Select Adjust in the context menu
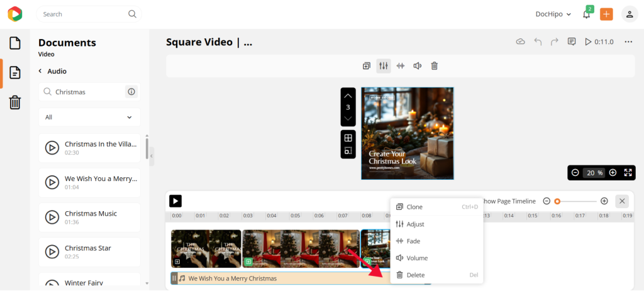This screenshot has height=291, width=644. 436,224
